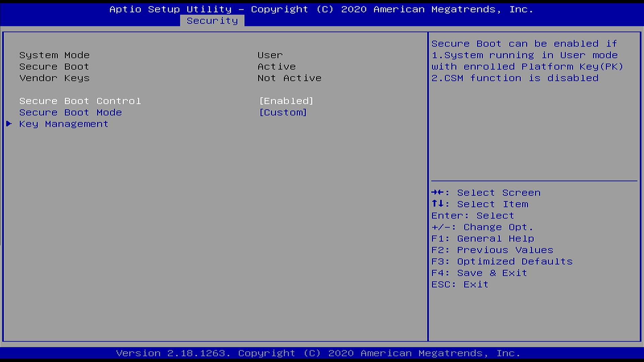
Task: Click the +/- Change Opt. control
Action: pos(482,227)
